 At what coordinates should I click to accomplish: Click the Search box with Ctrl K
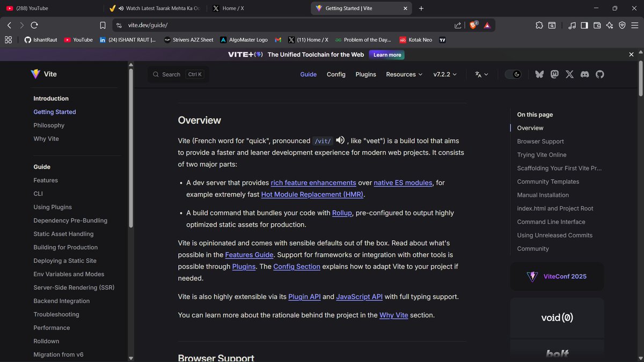pyautogui.click(x=178, y=75)
